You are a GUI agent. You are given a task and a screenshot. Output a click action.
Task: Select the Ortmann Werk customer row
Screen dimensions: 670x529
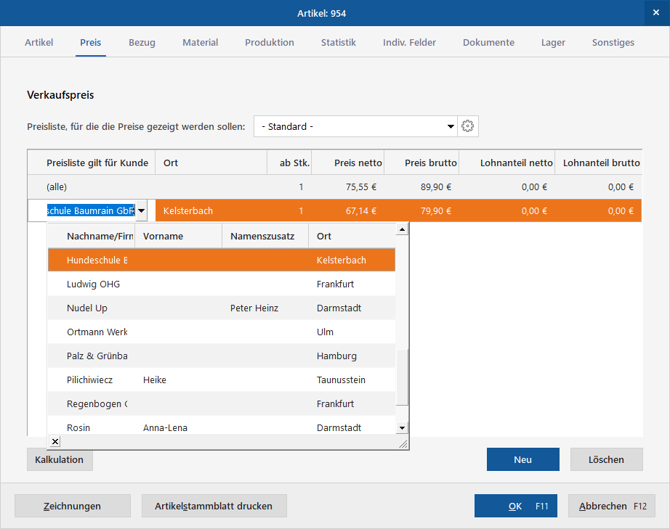[x=221, y=332]
